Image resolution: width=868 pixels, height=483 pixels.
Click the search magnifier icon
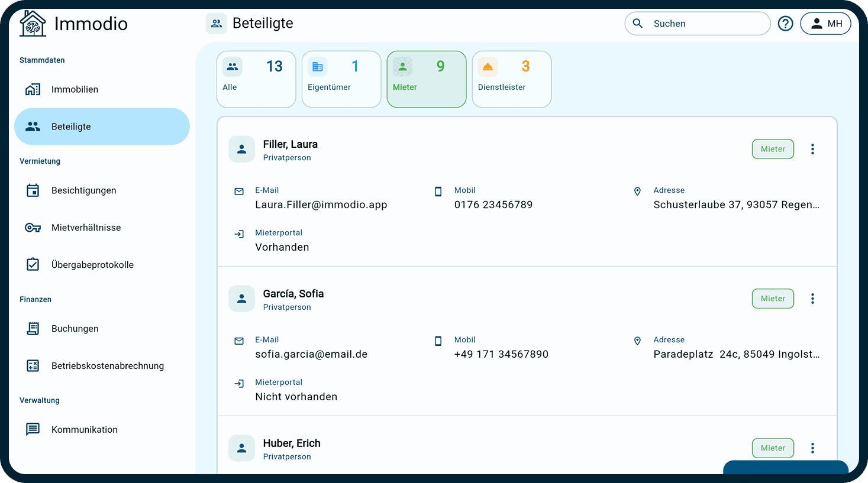[x=638, y=24]
